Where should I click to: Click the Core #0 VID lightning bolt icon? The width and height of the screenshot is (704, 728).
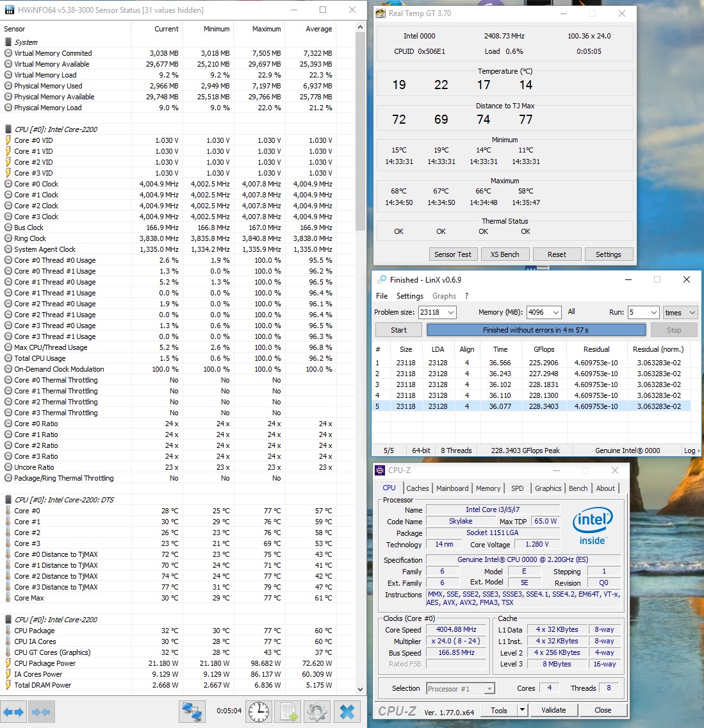coord(8,140)
